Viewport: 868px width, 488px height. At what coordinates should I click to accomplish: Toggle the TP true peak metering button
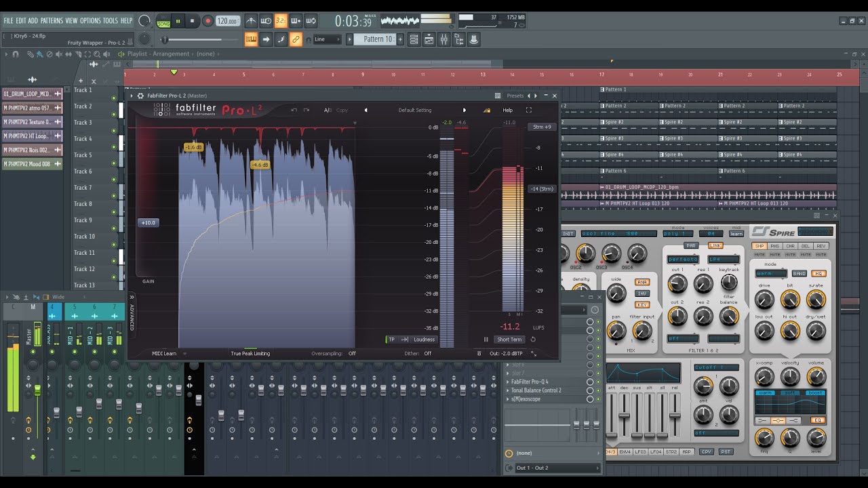[391, 340]
